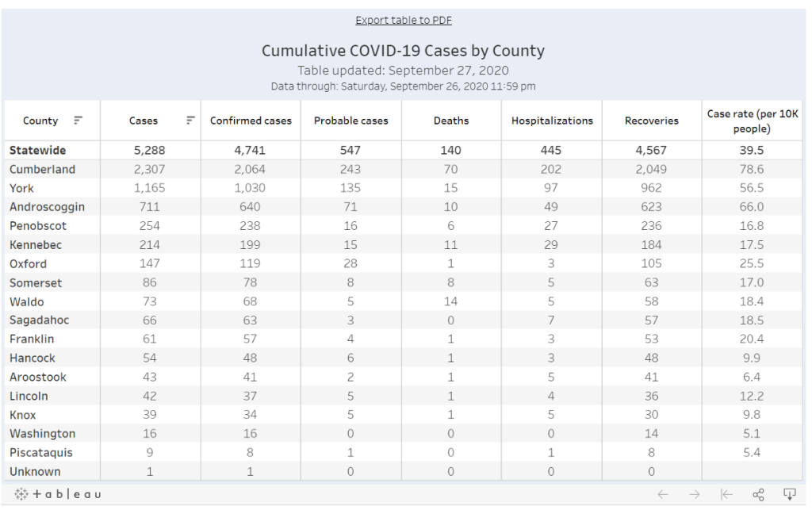
Task: Select the Hospitalizations column header
Action: (x=552, y=121)
